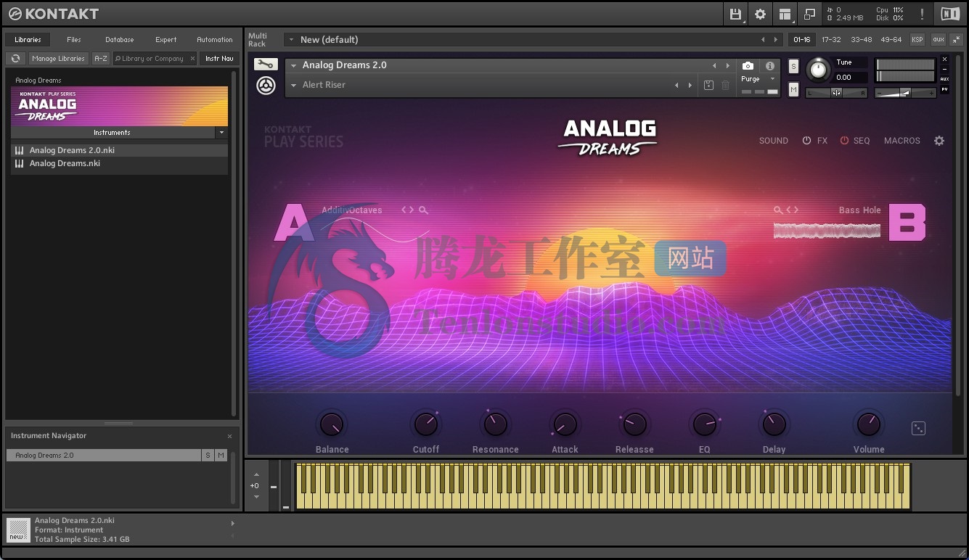
Task: Go to the next multi preset arrow
Action: [776, 40]
